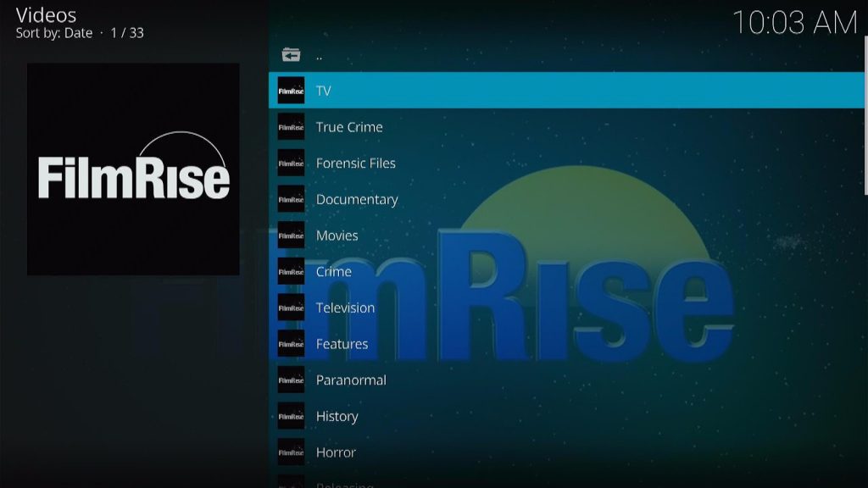This screenshot has width=868, height=488.
Task: Choose the Features entry
Action: (566, 344)
